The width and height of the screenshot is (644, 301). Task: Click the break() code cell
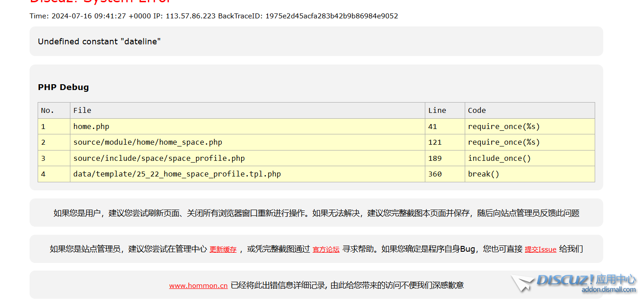[x=530, y=174]
